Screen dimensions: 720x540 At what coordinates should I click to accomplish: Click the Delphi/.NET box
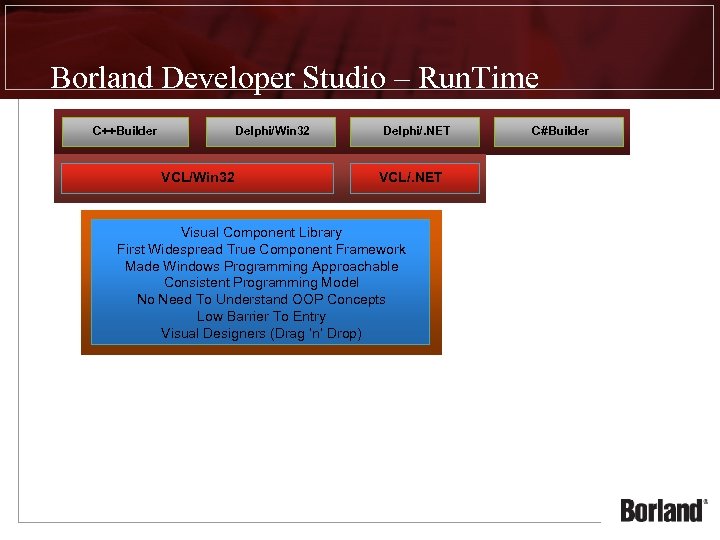[x=415, y=132]
